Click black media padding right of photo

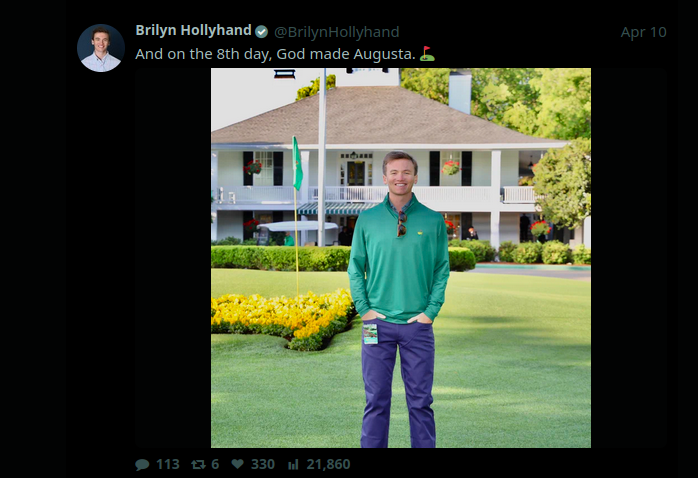[x=629, y=258]
